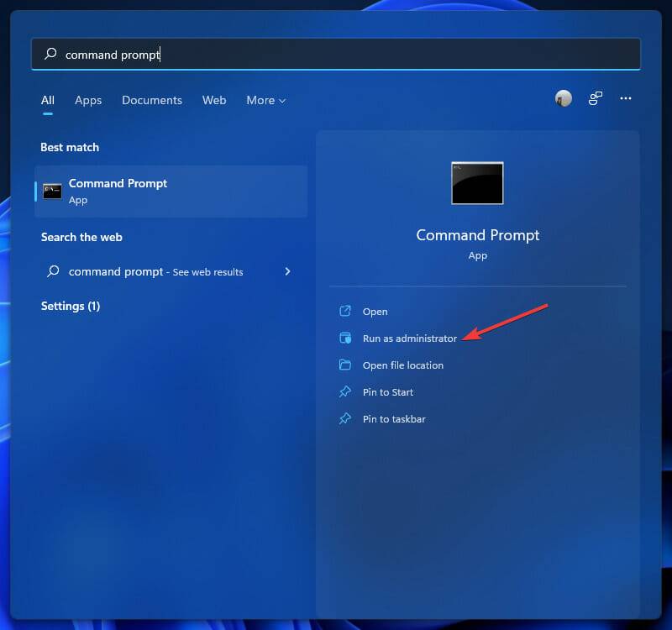Viewport: 672px width, 630px height.
Task: Select the Web search filter
Action: click(214, 100)
